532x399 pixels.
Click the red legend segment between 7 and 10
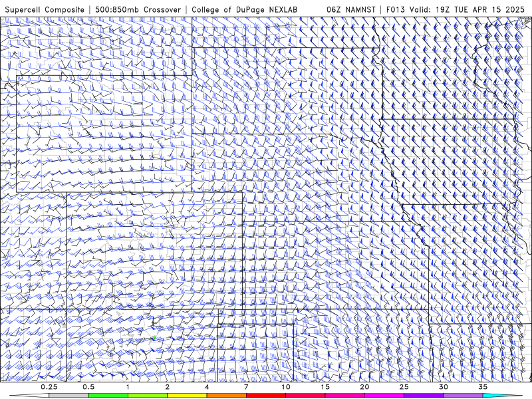tap(265, 396)
